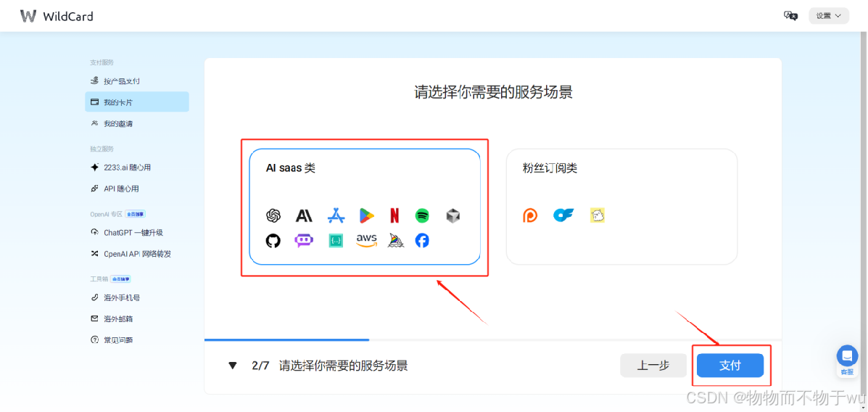Image resolution: width=868 pixels, height=412 pixels.
Task: Select the 粉丝订阅类 card
Action: pos(621,207)
